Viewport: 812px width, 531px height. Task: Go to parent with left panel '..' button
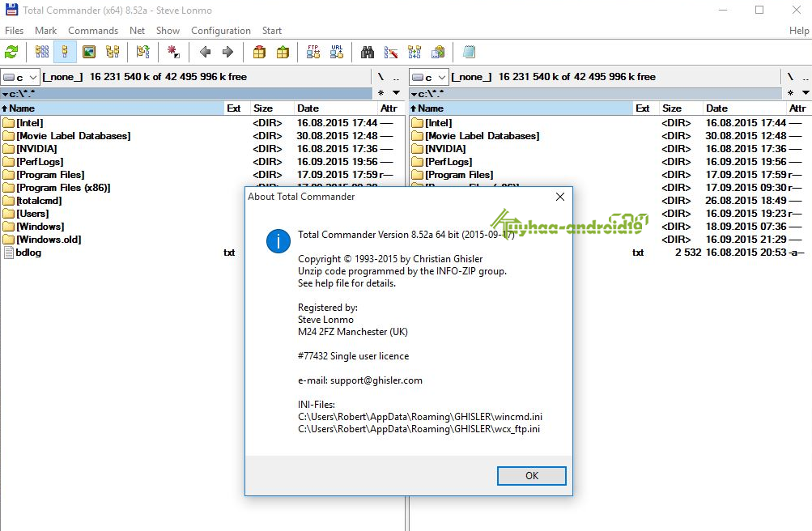(396, 77)
